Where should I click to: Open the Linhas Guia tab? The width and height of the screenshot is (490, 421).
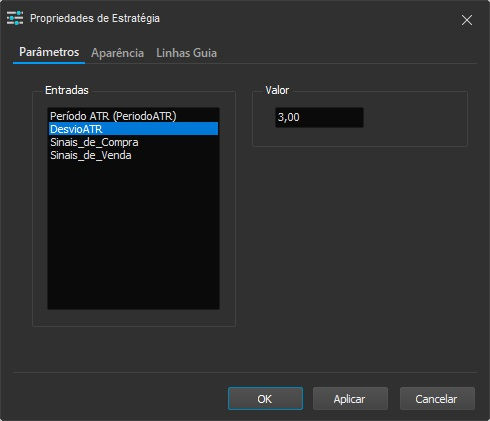click(186, 53)
